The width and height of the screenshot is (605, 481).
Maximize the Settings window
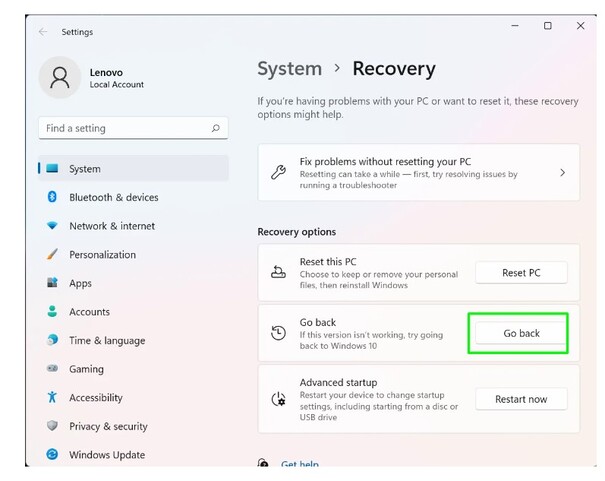(548, 26)
